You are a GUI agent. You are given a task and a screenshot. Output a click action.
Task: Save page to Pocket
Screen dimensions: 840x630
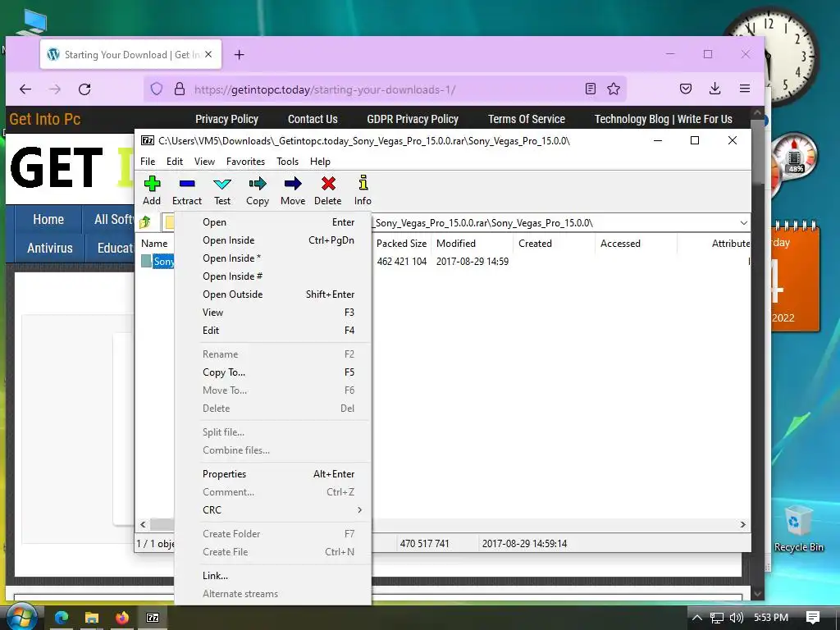(686, 89)
